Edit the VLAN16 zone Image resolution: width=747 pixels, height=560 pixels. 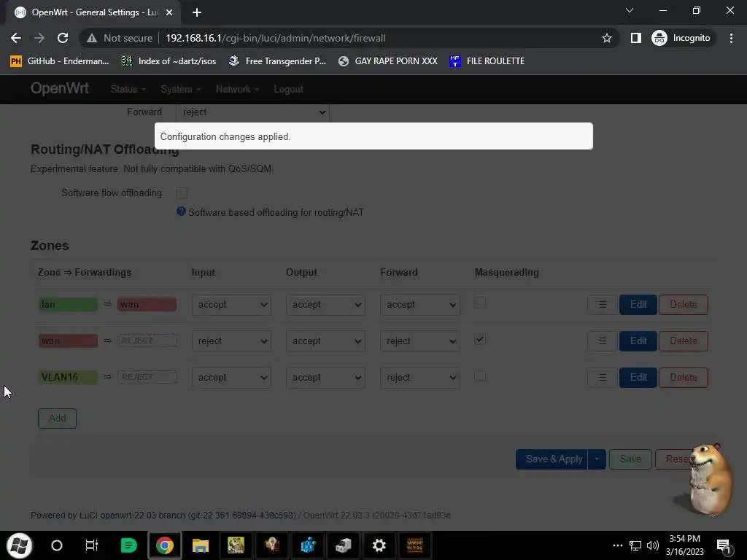[638, 378]
